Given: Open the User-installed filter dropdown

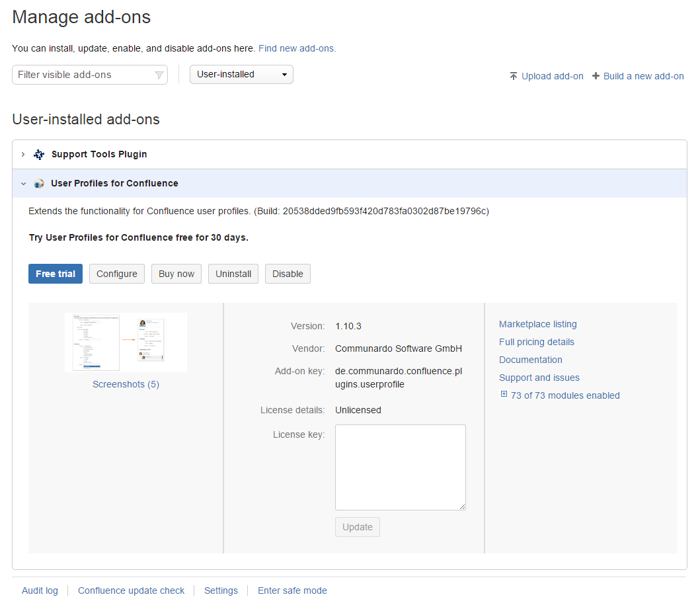Looking at the screenshot, I should pos(241,75).
